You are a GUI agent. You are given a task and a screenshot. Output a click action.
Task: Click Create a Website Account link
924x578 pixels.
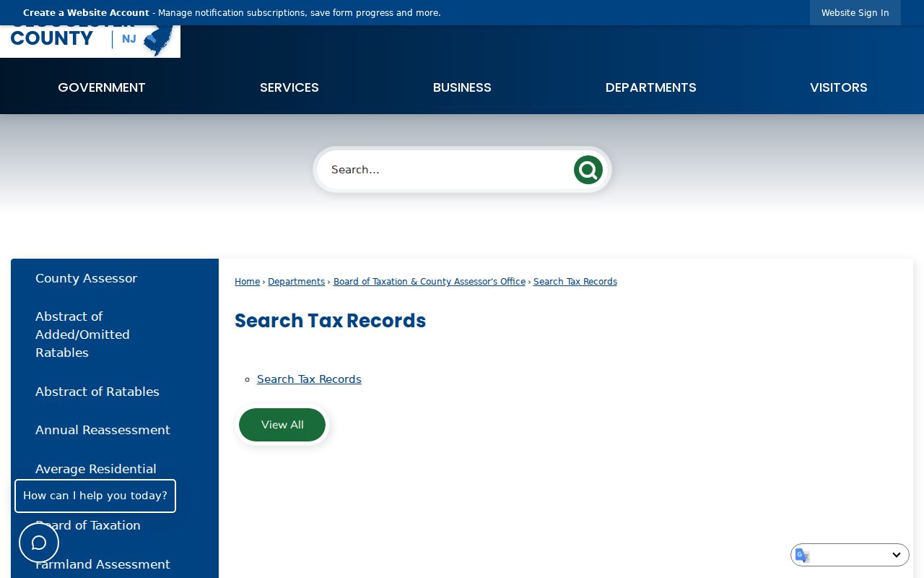click(x=86, y=13)
